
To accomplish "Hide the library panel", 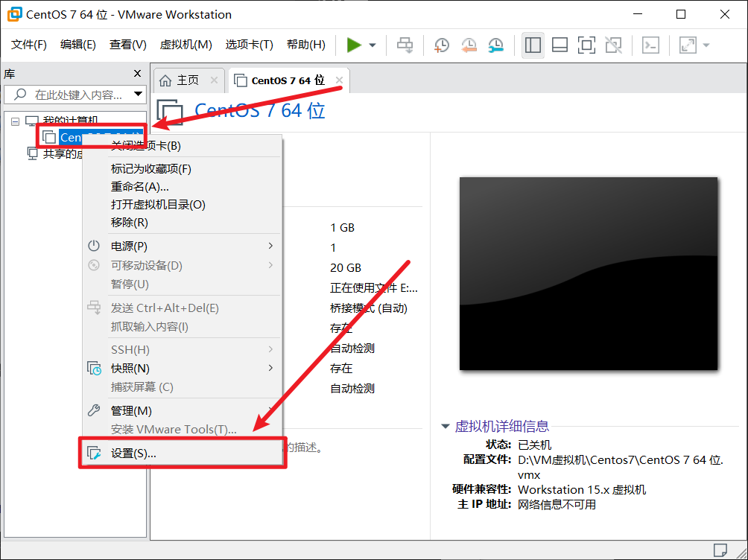I will [x=533, y=45].
